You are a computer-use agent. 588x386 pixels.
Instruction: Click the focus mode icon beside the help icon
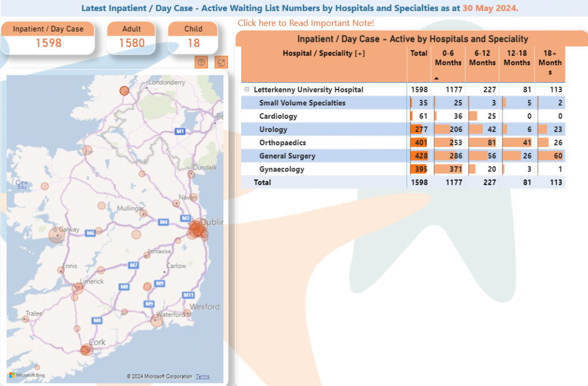[x=221, y=62]
